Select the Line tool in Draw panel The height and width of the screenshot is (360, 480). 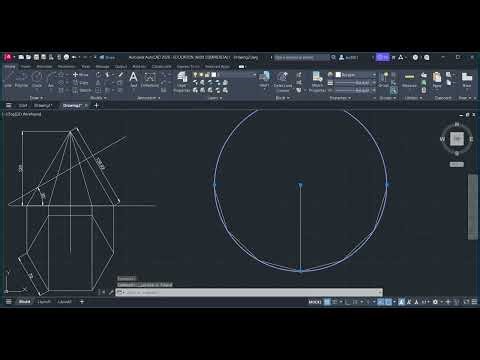pos(9,79)
